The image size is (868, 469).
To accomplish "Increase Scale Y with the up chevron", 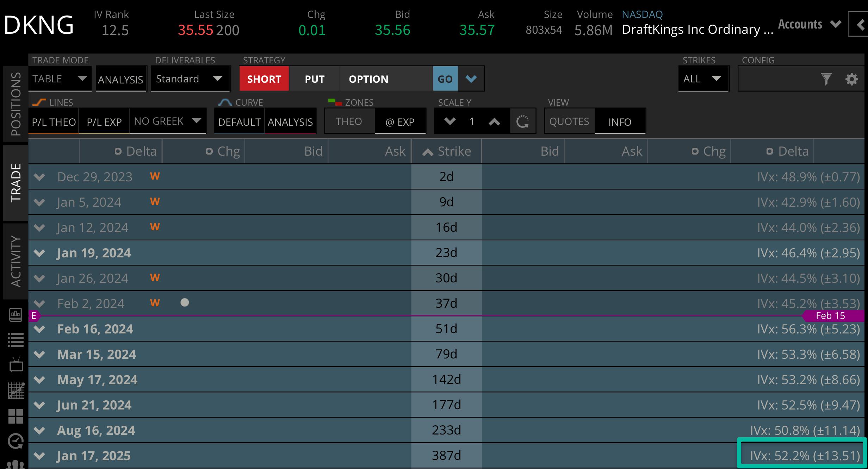I will tap(494, 122).
